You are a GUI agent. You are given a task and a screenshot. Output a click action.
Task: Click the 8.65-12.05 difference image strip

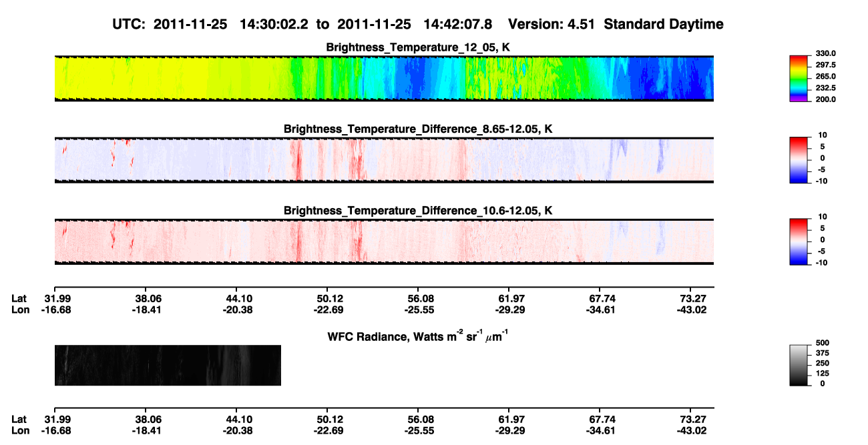tap(384, 159)
